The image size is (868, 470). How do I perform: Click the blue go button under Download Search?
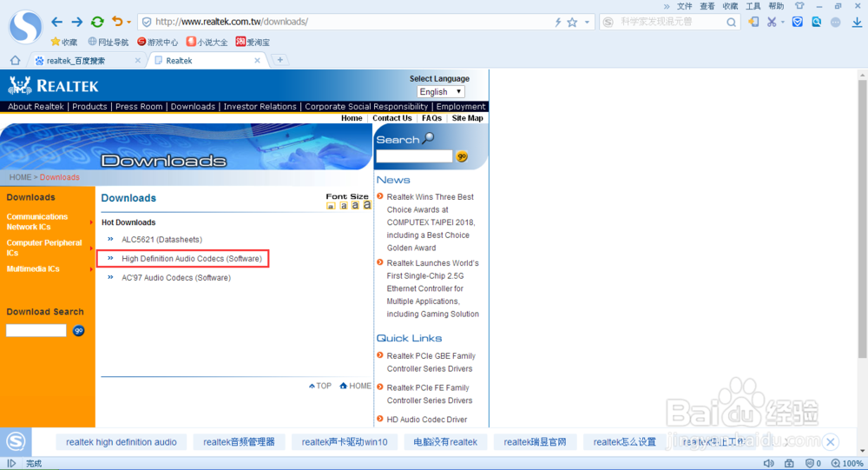pos(79,330)
